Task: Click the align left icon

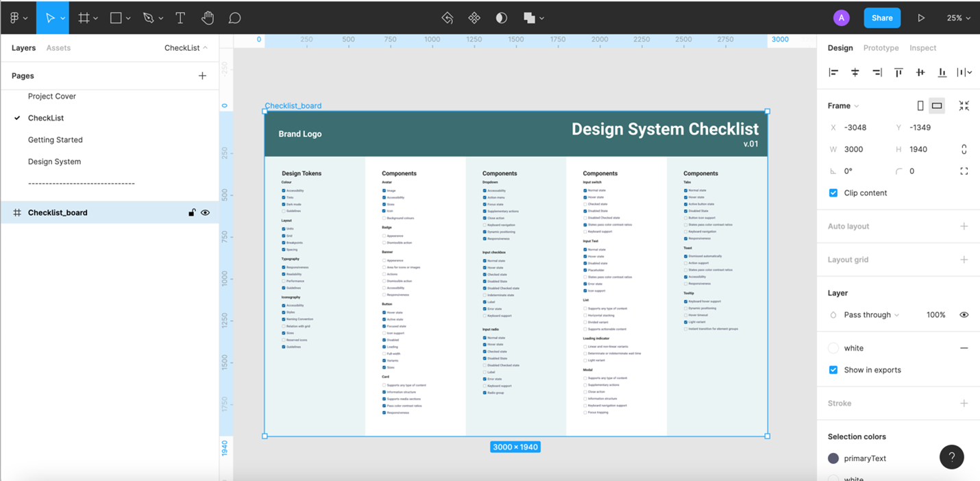Action: 833,73
